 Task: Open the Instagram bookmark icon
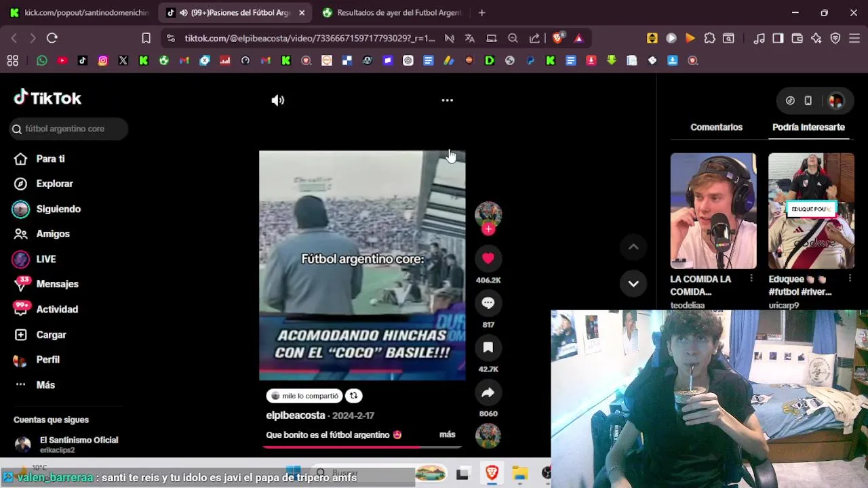[x=103, y=60]
